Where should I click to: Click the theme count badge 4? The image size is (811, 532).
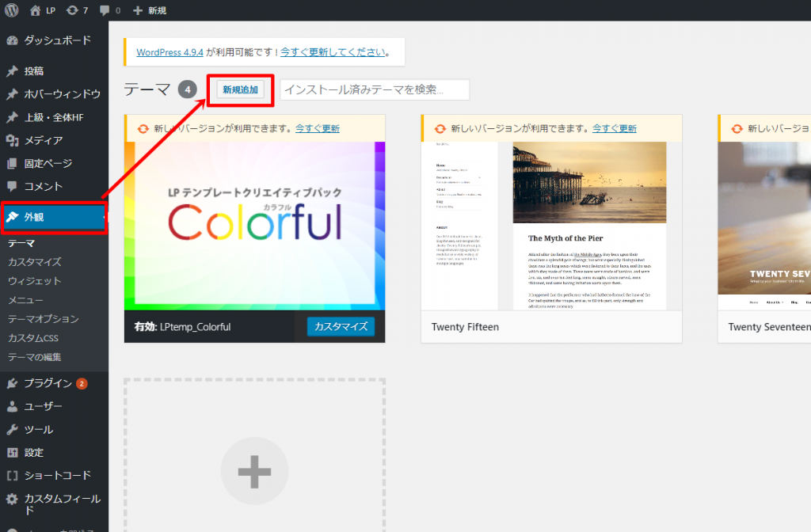pyautogui.click(x=188, y=89)
